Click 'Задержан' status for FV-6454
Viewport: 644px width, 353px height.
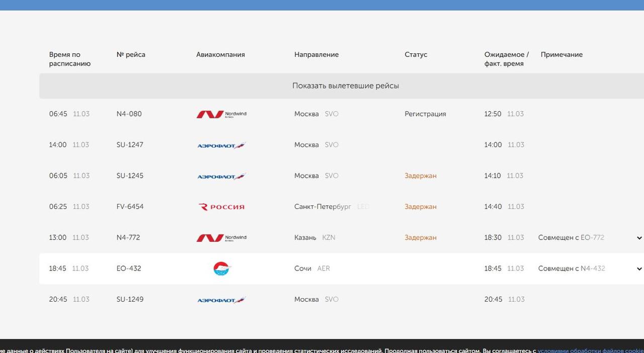pos(421,206)
